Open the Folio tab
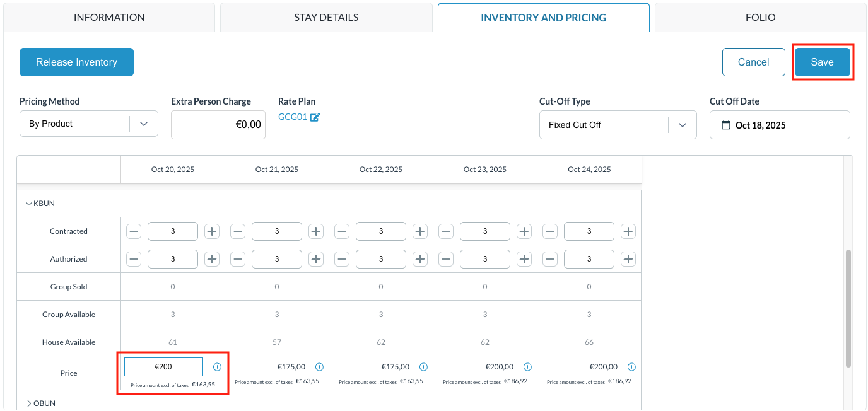 (760, 17)
